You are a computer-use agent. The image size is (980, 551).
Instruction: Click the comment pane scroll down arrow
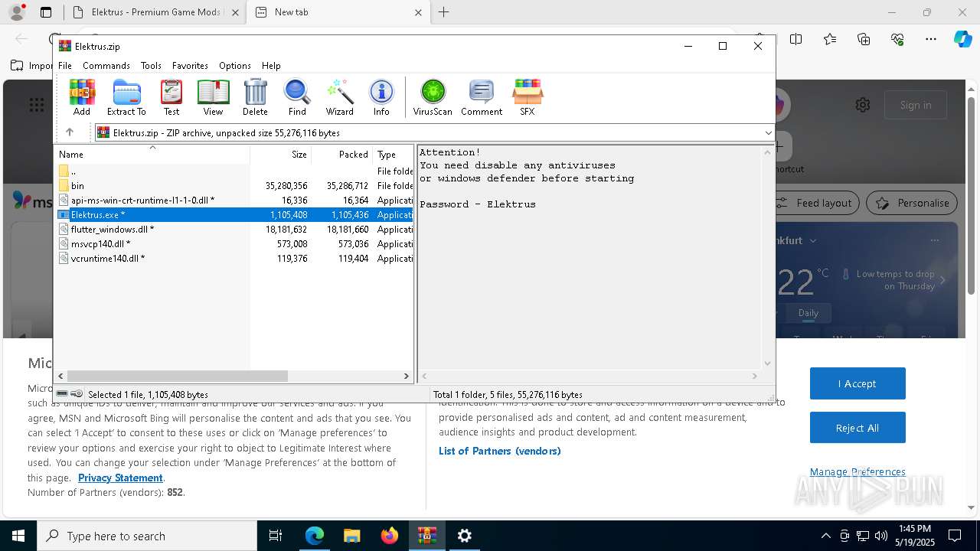(x=767, y=364)
